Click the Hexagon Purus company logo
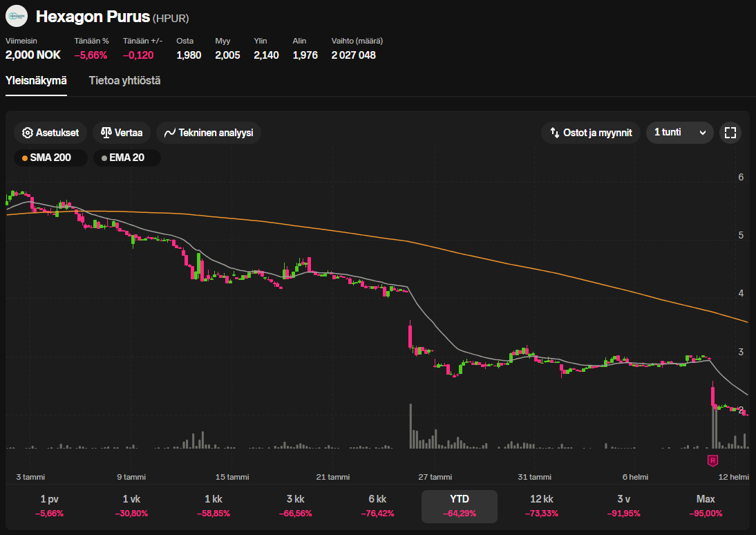Image resolution: width=756 pixels, height=535 pixels. pos(17,17)
